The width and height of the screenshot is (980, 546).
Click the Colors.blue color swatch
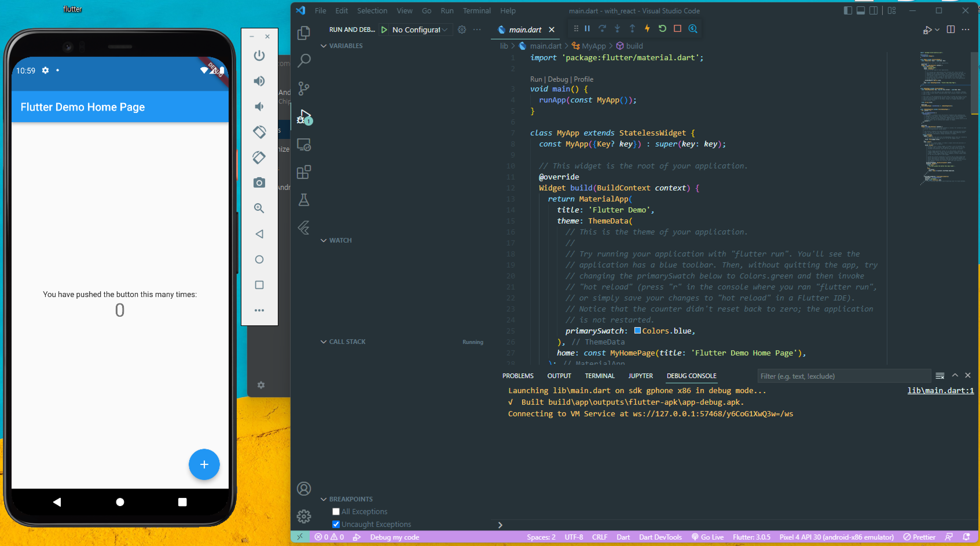638,331
